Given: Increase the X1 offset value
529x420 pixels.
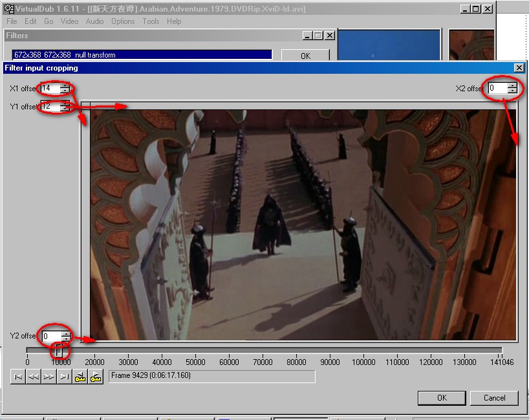Looking at the screenshot, I should pos(65,86).
